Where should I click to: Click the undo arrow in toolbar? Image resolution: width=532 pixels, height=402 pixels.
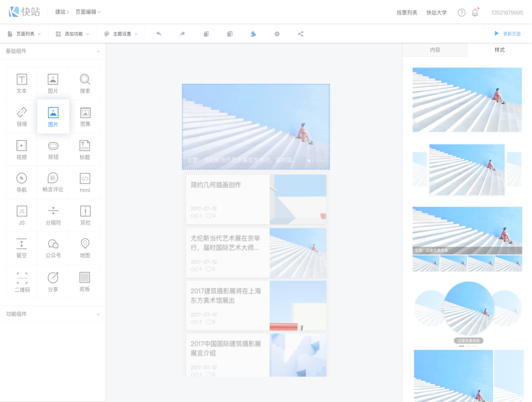click(x=159, y=34)
